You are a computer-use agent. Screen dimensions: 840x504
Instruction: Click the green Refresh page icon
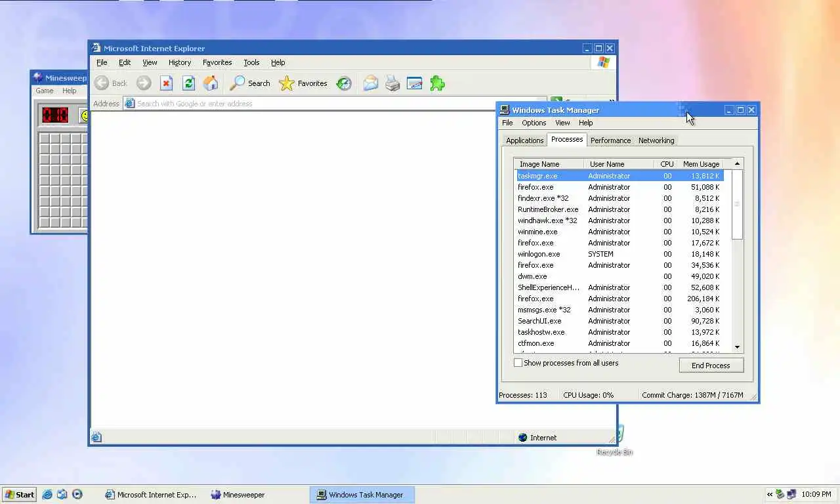(189, 83)
